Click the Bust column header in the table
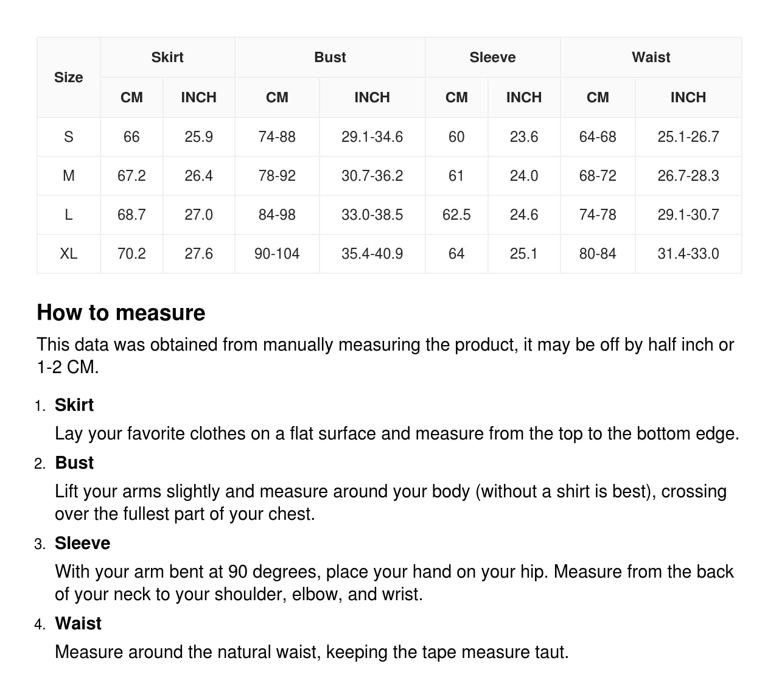779x700 pixels. [x=330, y=57]
